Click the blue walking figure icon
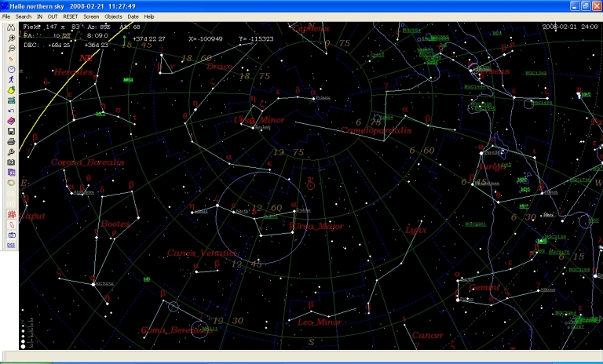The image size is (603, 364). (11, 79)
